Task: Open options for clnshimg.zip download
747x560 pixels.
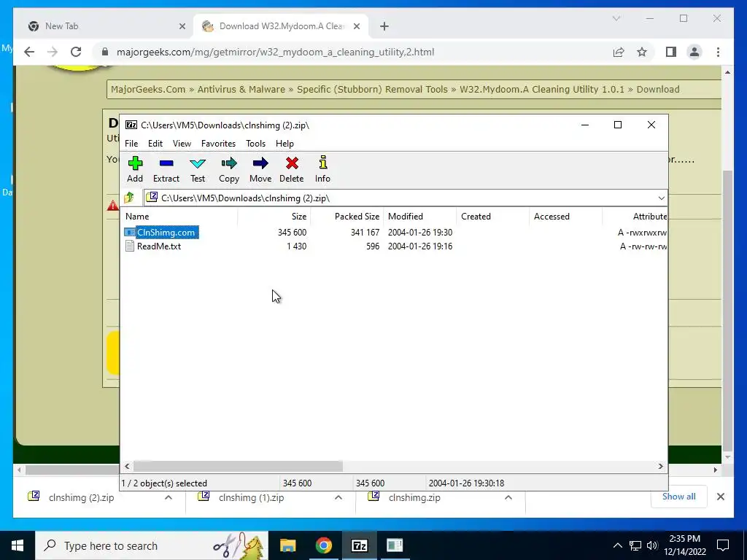Action: (508, 497)
